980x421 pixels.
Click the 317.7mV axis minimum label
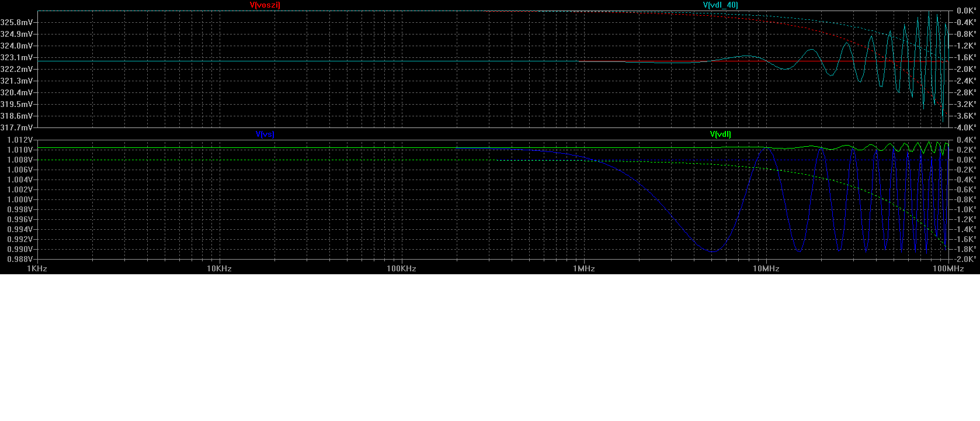pyautogui.click(x=16, y=127)
